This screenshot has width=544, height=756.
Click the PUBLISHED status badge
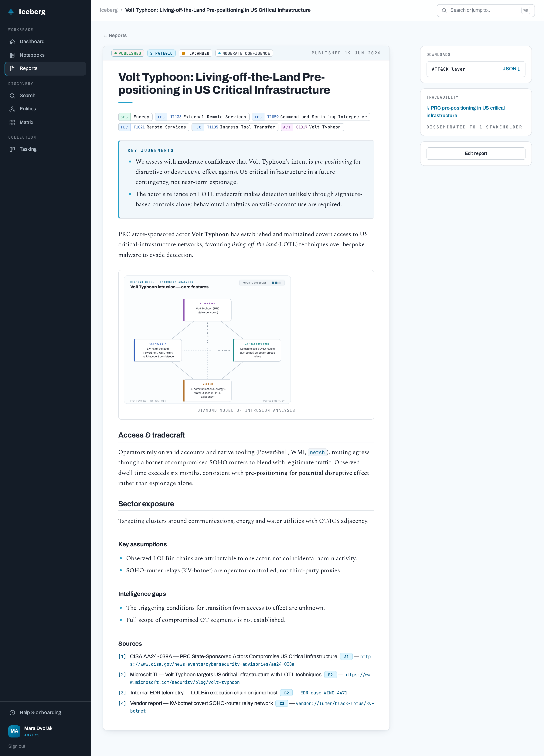(x=128, y=53)
